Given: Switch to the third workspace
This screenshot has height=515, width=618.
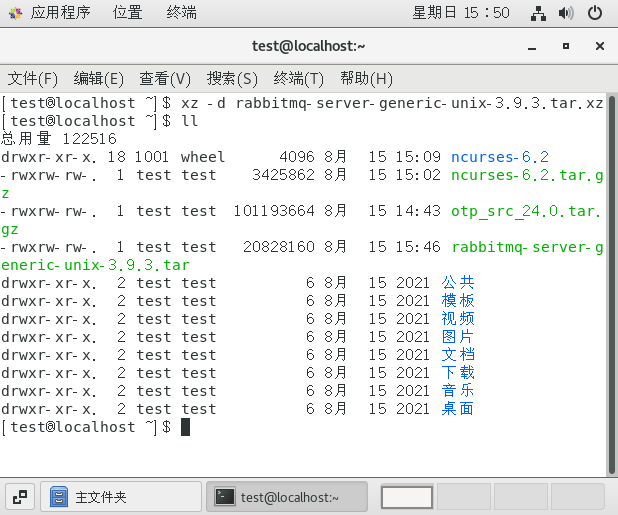Looking at the screenshot, I should tap(521, 497).
